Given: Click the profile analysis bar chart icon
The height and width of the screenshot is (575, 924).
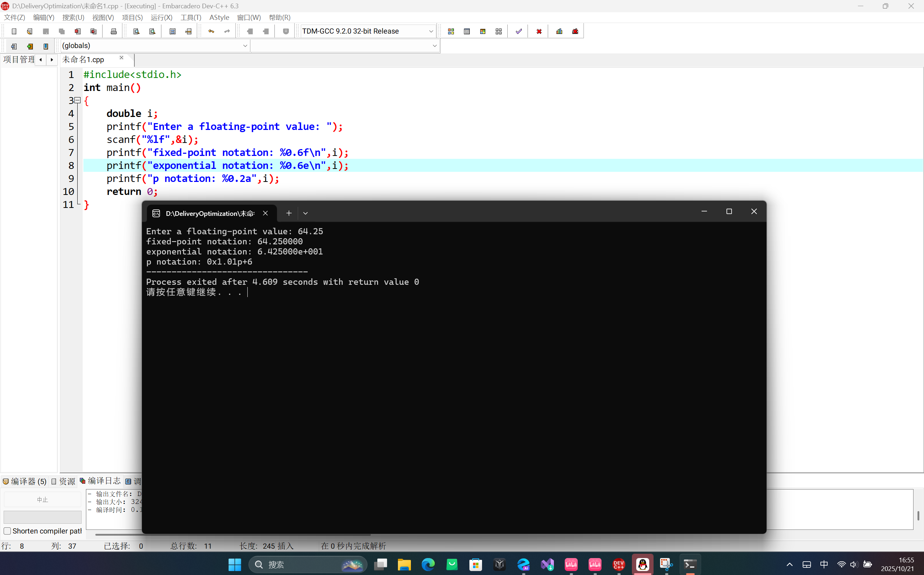Looking at the screenshot, I should pyautogui.click(x=559, y=31).
